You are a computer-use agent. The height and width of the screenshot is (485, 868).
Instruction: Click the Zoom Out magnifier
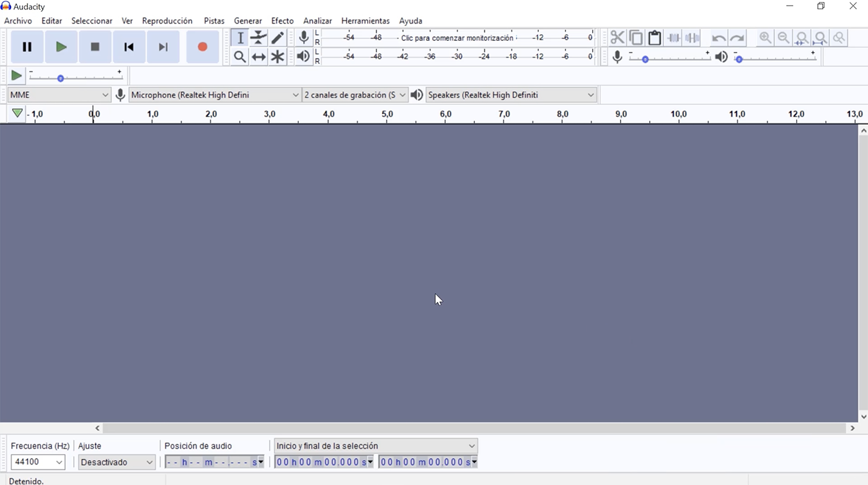(784, 38)
